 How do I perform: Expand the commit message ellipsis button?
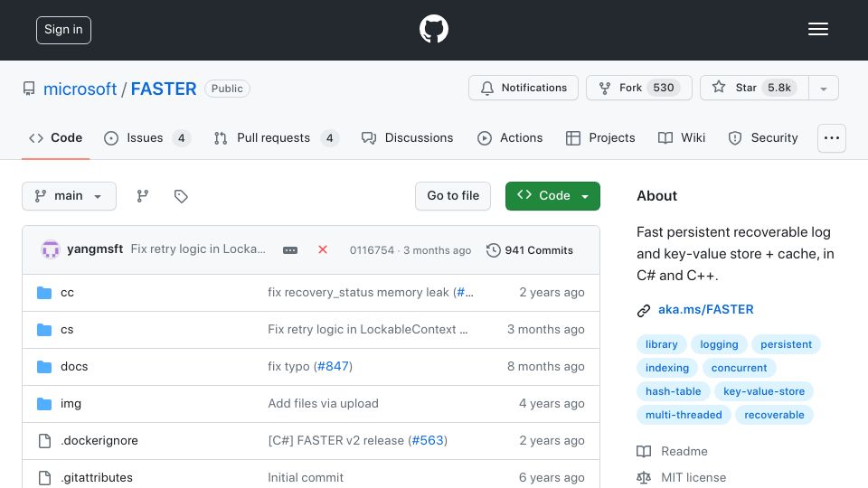tap(290, 250)
